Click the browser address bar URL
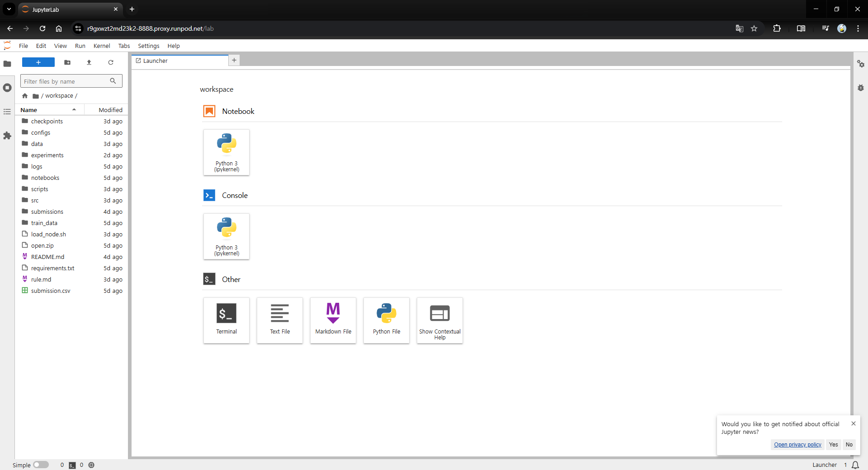This screenshot has height=470, width=868. [151, 28]
